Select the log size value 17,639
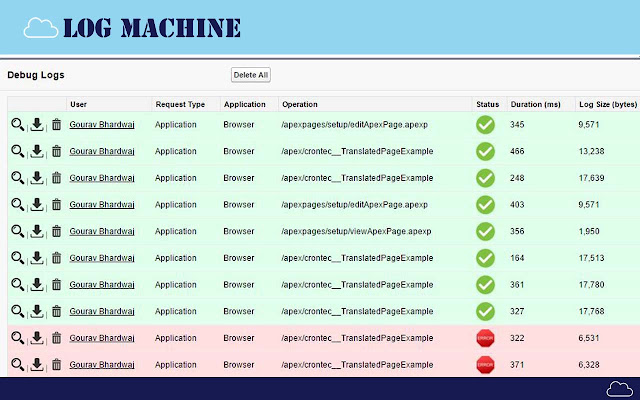The width and height of the screenshot is (640, 400). [591, 178]
